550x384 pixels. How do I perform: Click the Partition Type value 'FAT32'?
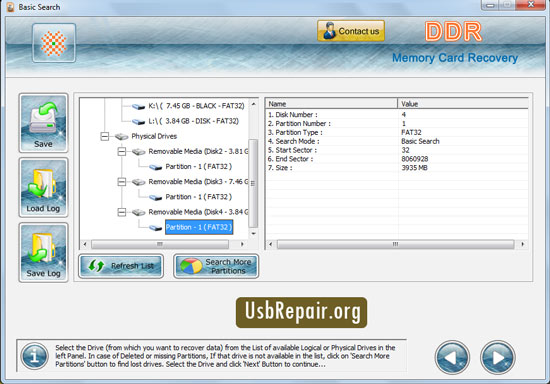[x=411, y=132]
